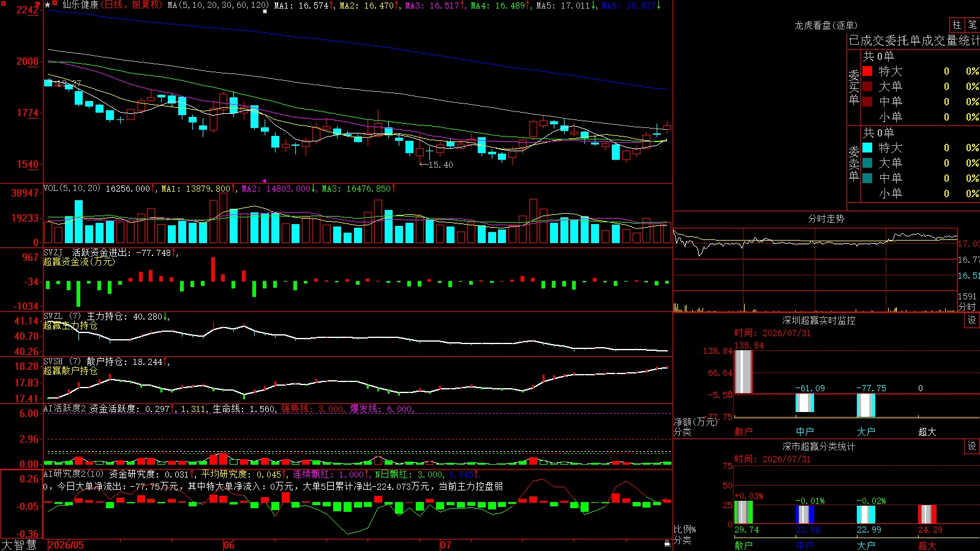
Task: Switch order view to 笔 (tick) mode
Action: 972,24
